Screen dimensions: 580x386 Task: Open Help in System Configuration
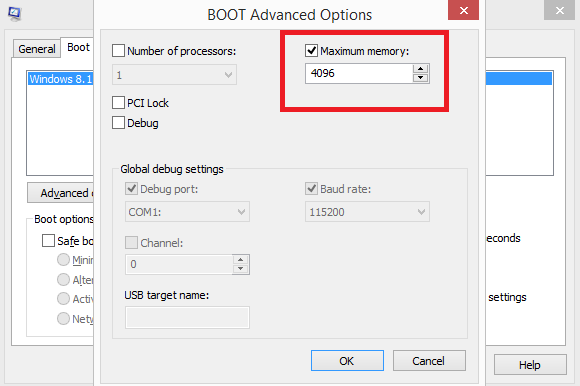[530, 365]
